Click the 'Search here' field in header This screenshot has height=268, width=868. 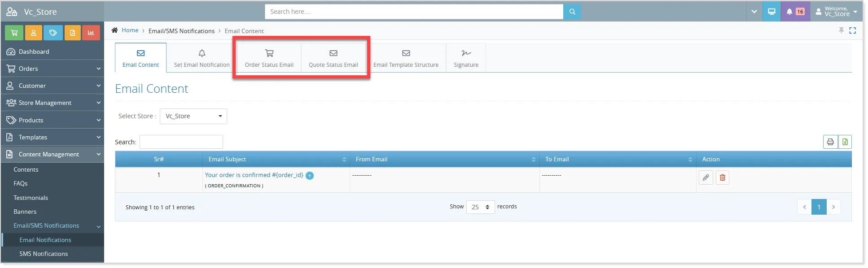[414, 12]
